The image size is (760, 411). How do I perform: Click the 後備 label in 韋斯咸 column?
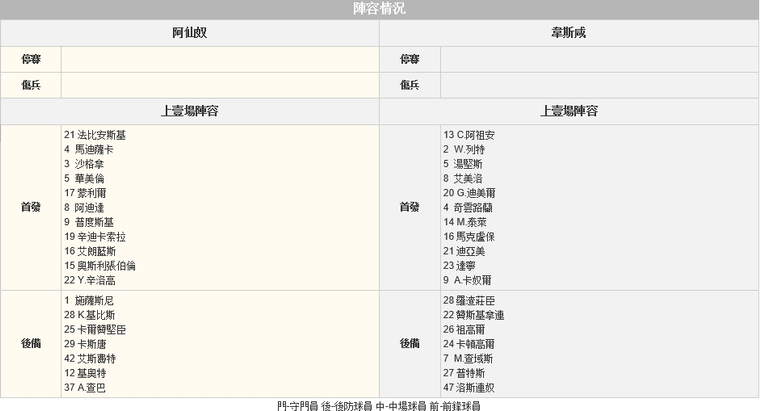coord(410,344)
